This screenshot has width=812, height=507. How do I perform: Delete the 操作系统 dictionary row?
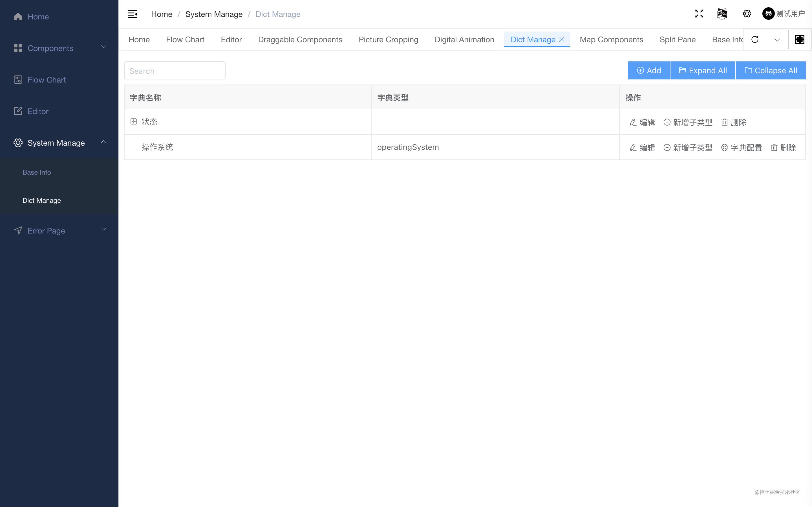(783, 148)
